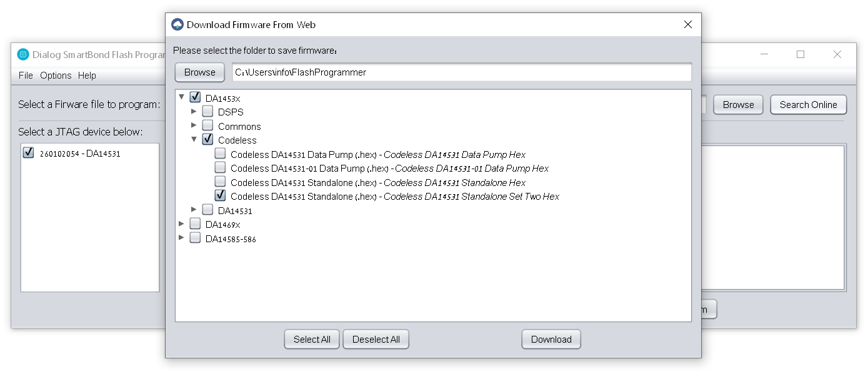
Task: Click the firmware save folder path field
Action: pos(462,72)
